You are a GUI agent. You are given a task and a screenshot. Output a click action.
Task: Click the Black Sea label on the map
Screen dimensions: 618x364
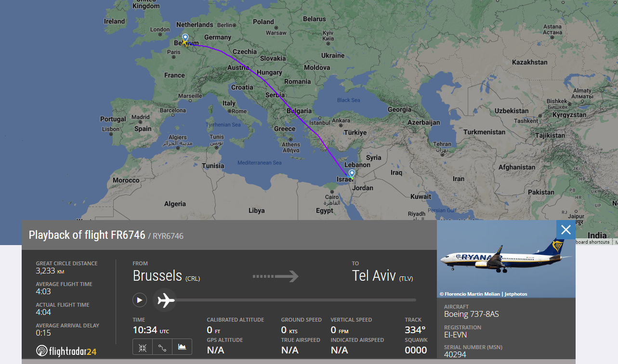[x=348, y=100]
